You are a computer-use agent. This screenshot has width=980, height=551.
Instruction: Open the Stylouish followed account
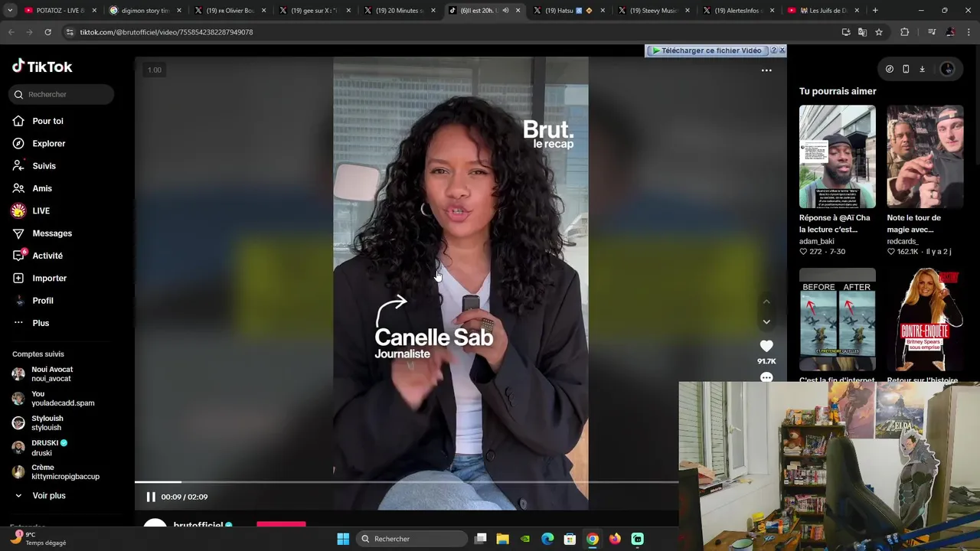[47, 423]
